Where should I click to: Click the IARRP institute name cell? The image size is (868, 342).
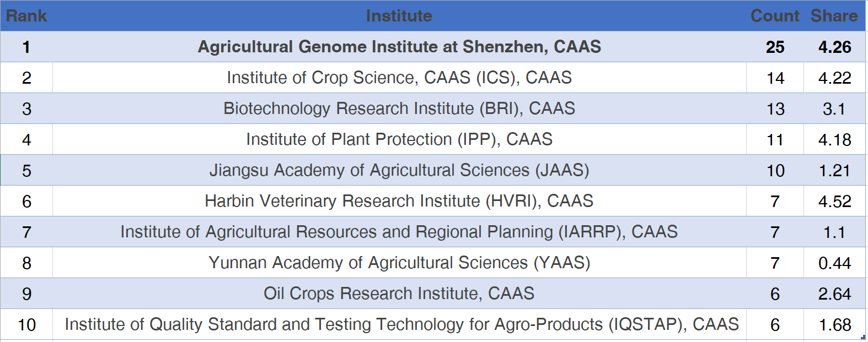pos(399,232)
